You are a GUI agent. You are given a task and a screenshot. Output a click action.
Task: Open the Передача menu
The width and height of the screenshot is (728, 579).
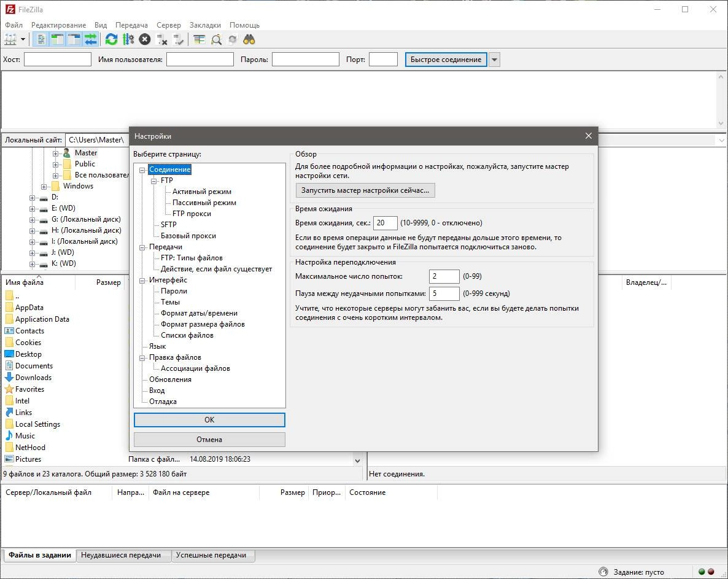pyautogui.click(x=131, y=25)
